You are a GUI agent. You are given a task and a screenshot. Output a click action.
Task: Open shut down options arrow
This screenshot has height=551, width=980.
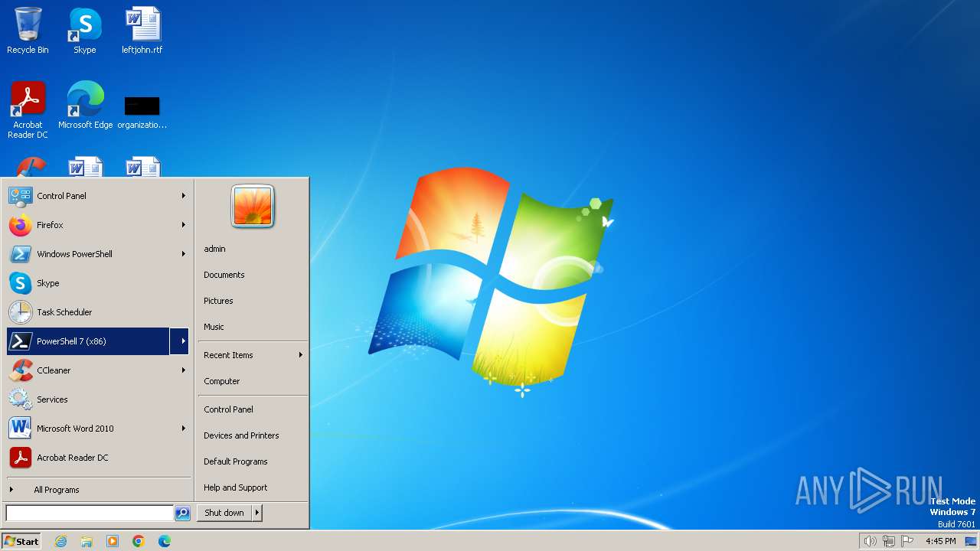(x=257, y=513)
